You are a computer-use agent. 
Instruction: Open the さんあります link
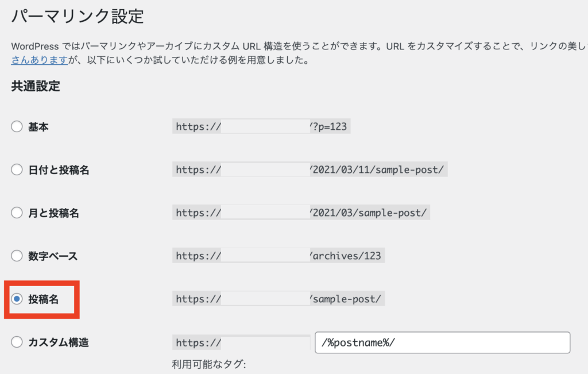coord(40,60)
